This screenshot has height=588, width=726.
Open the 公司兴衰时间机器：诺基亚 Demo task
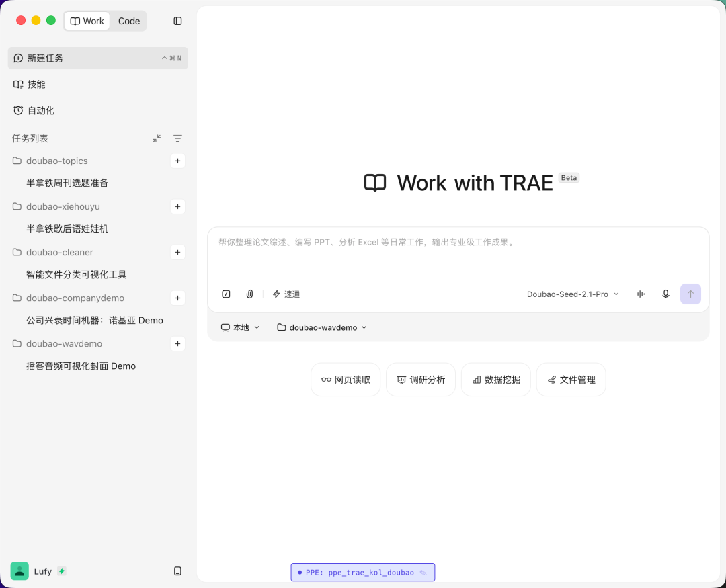point(95,321)
